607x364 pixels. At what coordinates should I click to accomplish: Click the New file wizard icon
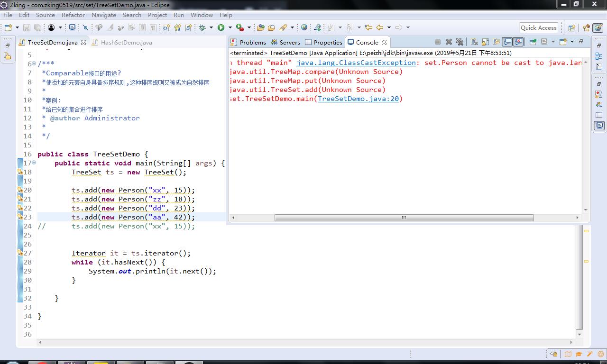pyautogui.click(x=8, y=27)
